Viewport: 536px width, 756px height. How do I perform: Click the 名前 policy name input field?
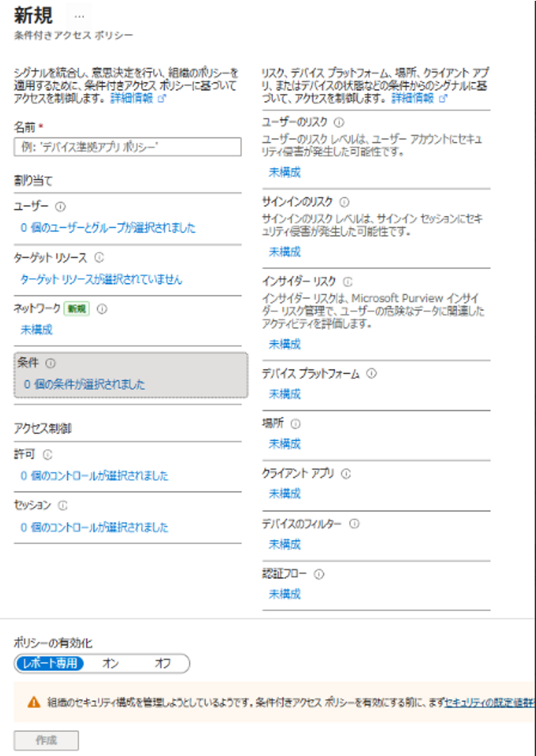[x=128, y=147]
